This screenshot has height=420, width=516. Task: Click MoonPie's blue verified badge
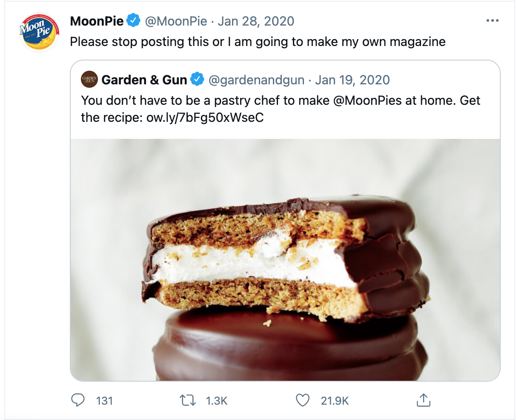[x=134, y=21]
